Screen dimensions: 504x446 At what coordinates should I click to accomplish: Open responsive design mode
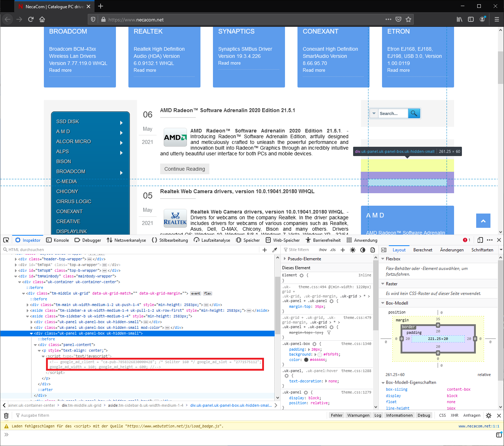480,240
